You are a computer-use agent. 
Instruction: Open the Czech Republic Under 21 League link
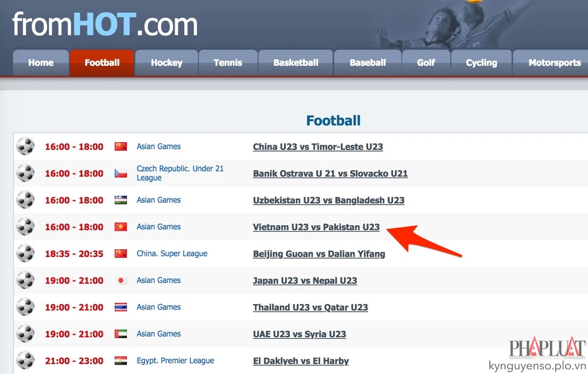coord(180,173)
